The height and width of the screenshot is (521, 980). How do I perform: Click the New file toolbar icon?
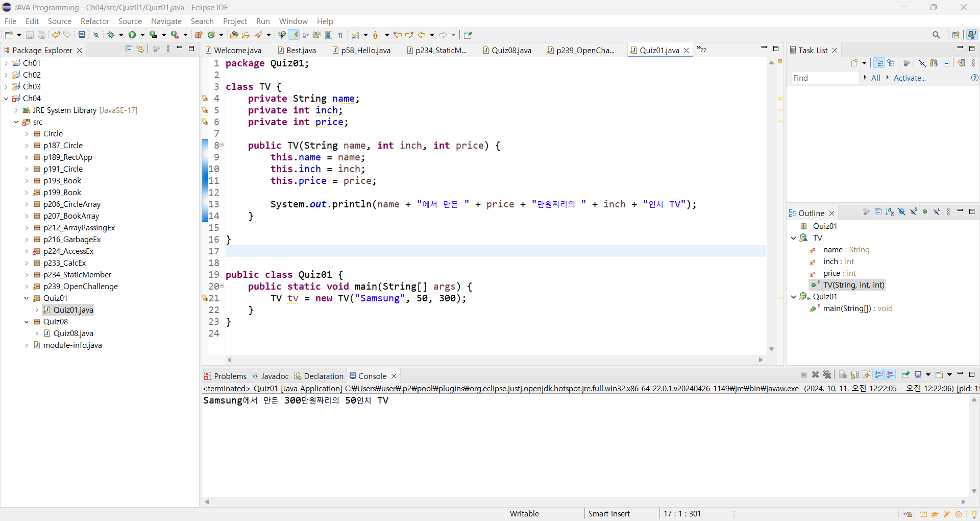[x=9, y=35]
